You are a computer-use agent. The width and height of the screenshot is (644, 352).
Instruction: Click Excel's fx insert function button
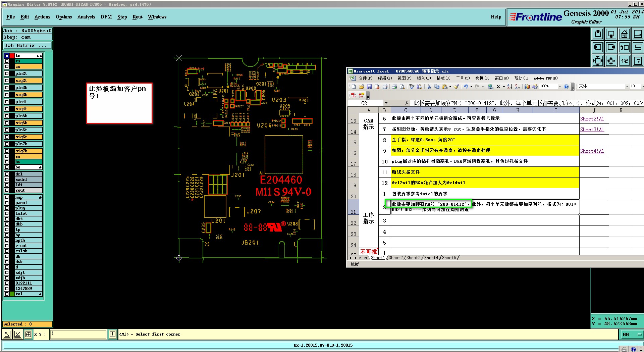(407, 103)
